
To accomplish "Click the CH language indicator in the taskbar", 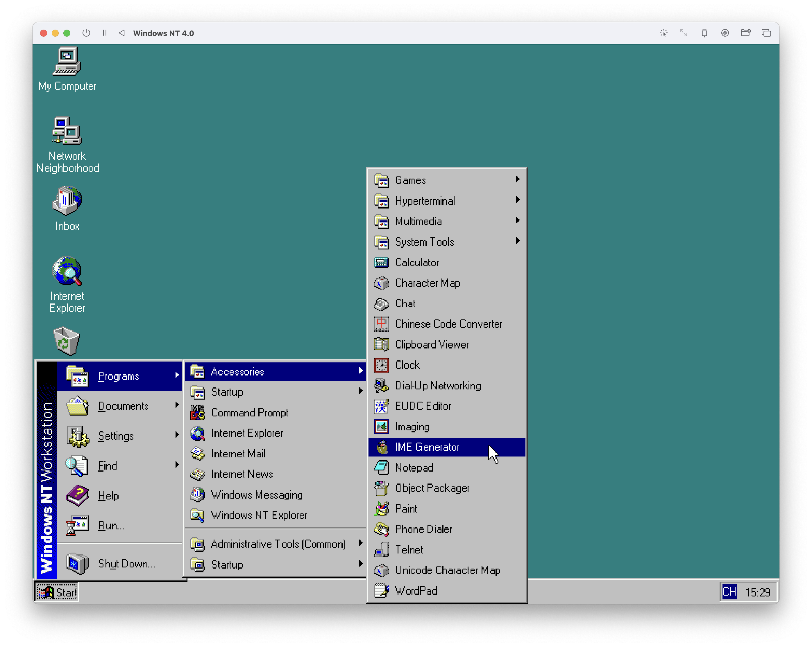I will coord(730,591).
